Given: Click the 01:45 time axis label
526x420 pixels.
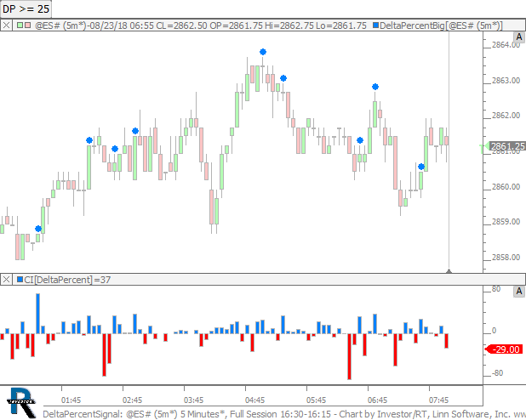Looking at the screenshot, I should 71,400.
